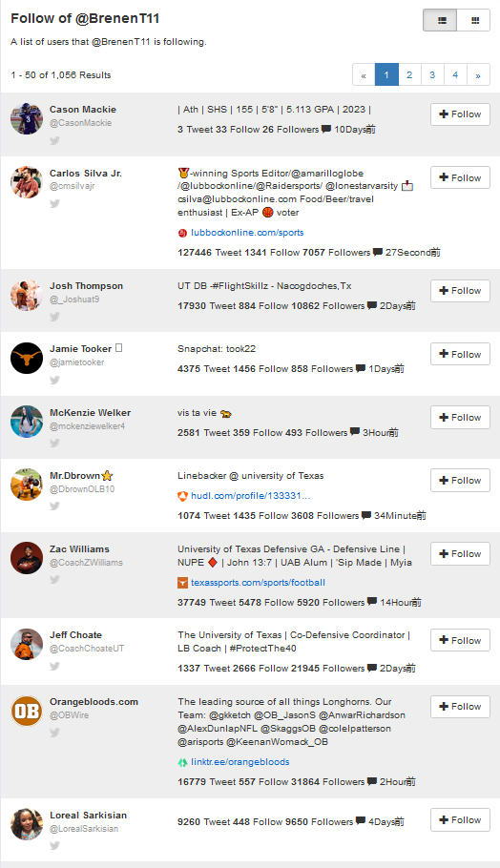Switch to grid view layout

click(474, 20)
